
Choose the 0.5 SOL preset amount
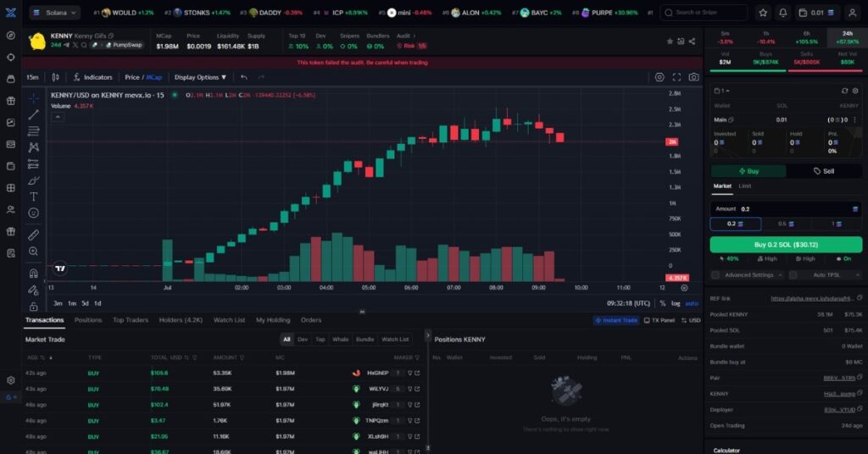(x=786, y=224)
